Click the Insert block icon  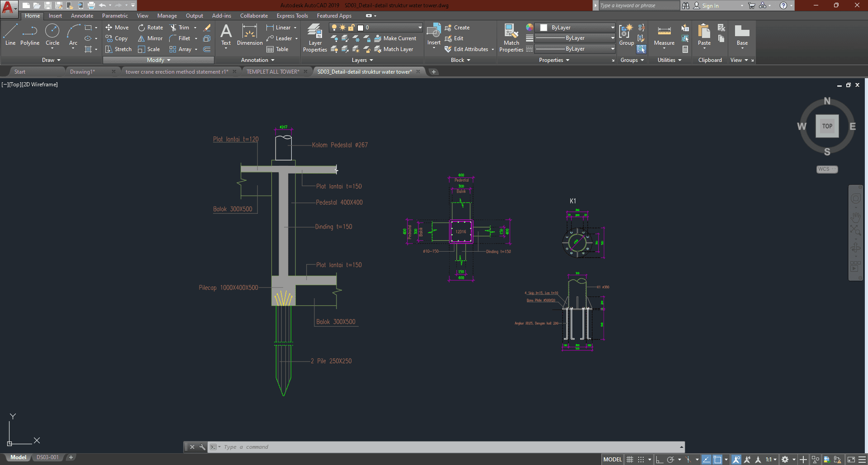click(x=434, y=34)
